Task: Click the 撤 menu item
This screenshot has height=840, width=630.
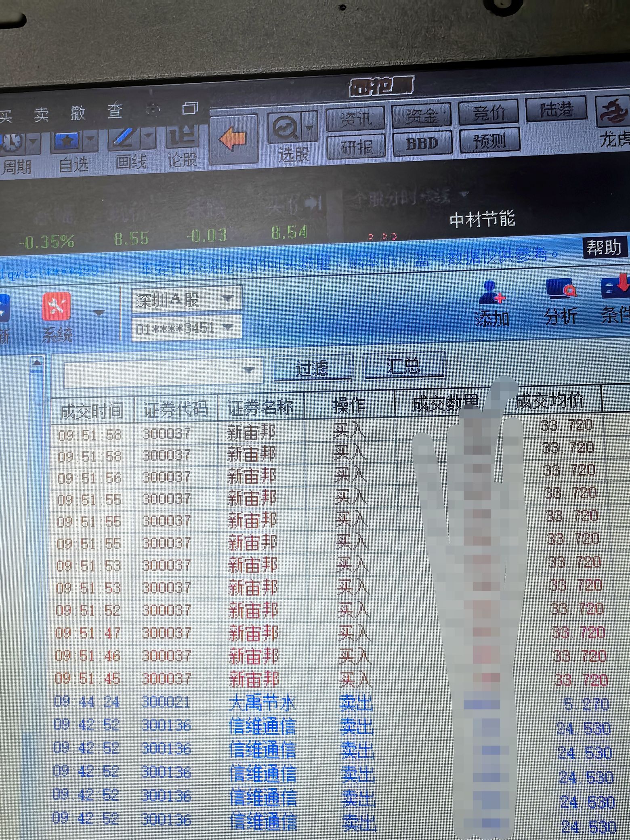Action: (78, 113)
